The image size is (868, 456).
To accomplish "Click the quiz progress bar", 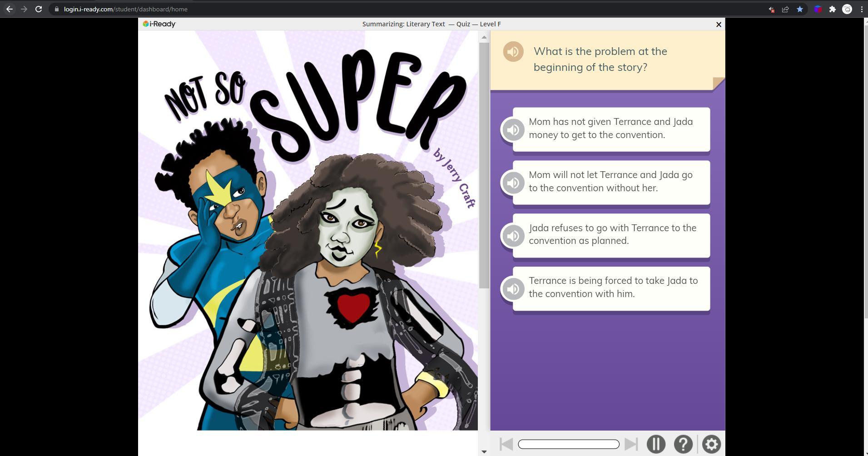I will [569, 444].
